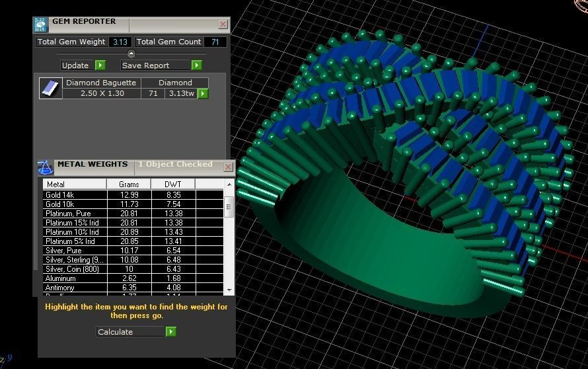The width and height of the screenshot is (588, 369).
Task: Select the Gold 10k row
Action: coord(133,204)
